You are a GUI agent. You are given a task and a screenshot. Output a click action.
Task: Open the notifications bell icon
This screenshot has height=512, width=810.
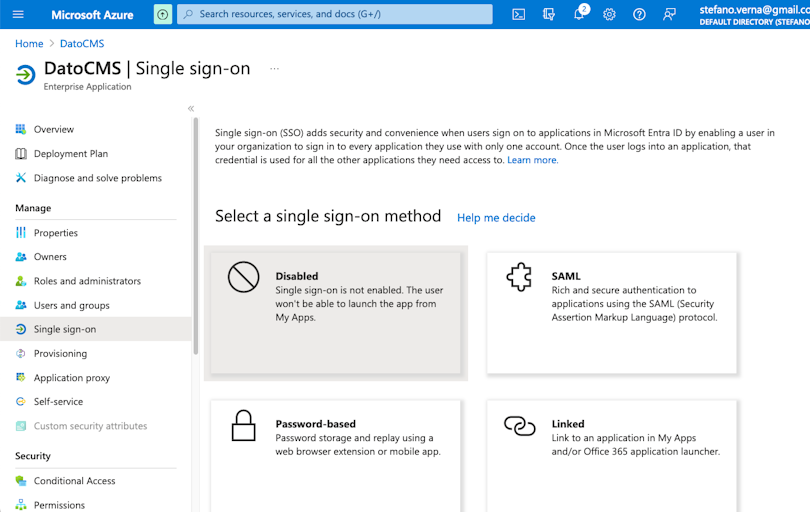coord(580,13)
